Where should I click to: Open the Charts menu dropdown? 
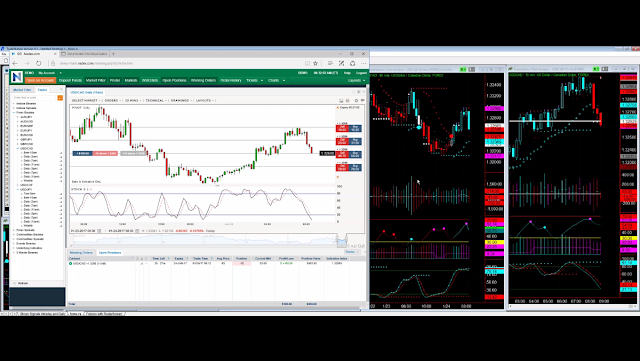[x=276, y=80]
